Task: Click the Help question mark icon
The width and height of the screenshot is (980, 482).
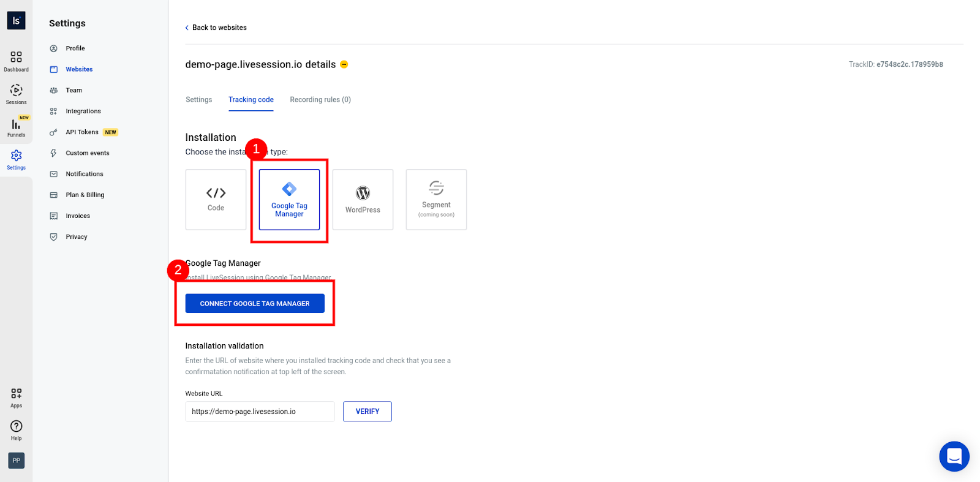Action: [x=16, y=427]
